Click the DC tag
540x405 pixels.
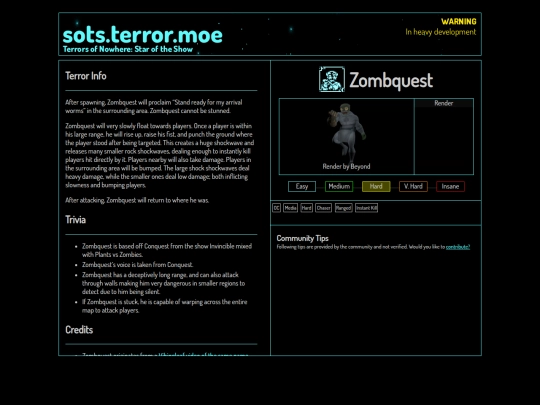point(276,208)
